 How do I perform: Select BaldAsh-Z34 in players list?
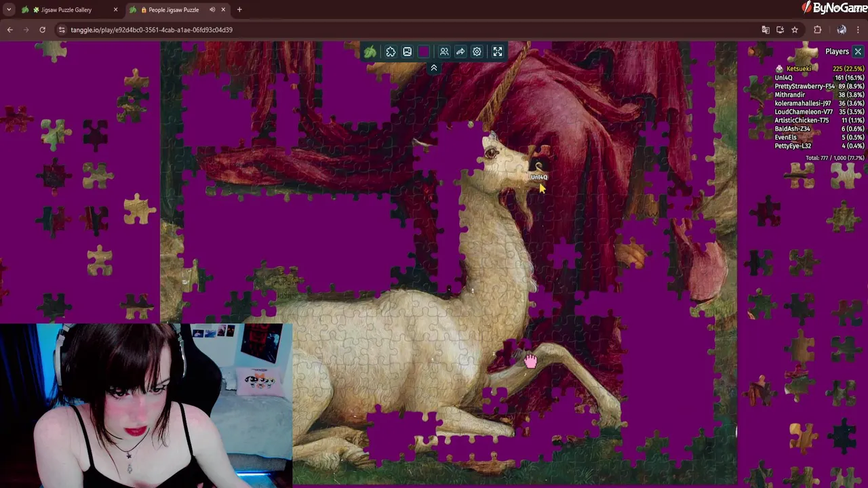(x=792, y=129)
